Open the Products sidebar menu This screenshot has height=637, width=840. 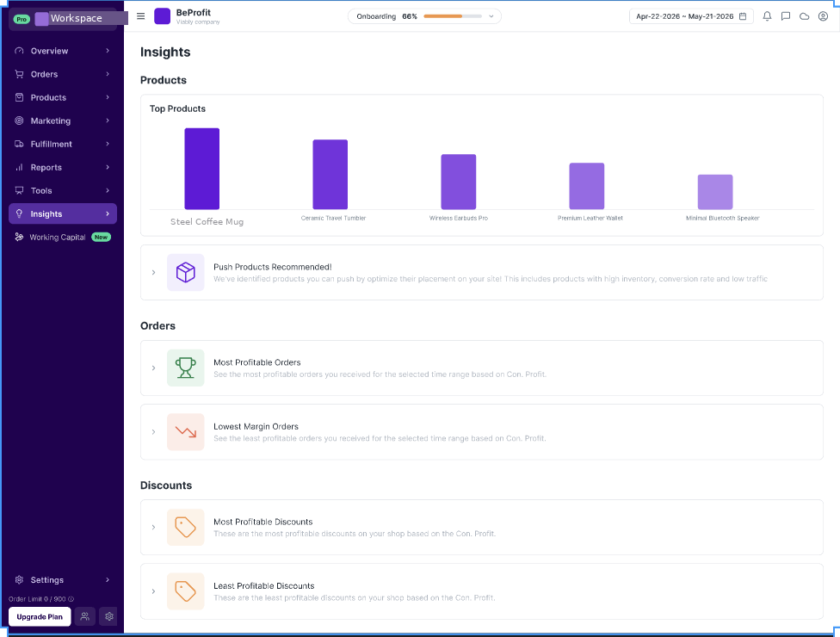(x=63, y=97)
